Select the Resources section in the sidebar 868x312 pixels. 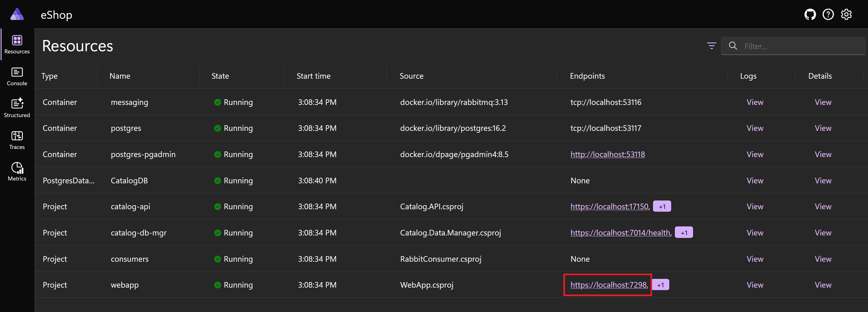(17, 45)
